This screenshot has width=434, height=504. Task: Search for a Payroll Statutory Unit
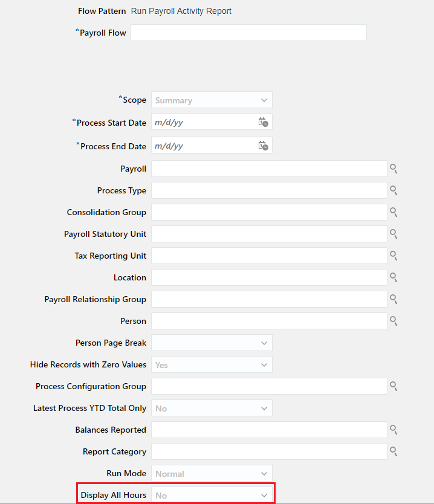[x=393, y=234]
